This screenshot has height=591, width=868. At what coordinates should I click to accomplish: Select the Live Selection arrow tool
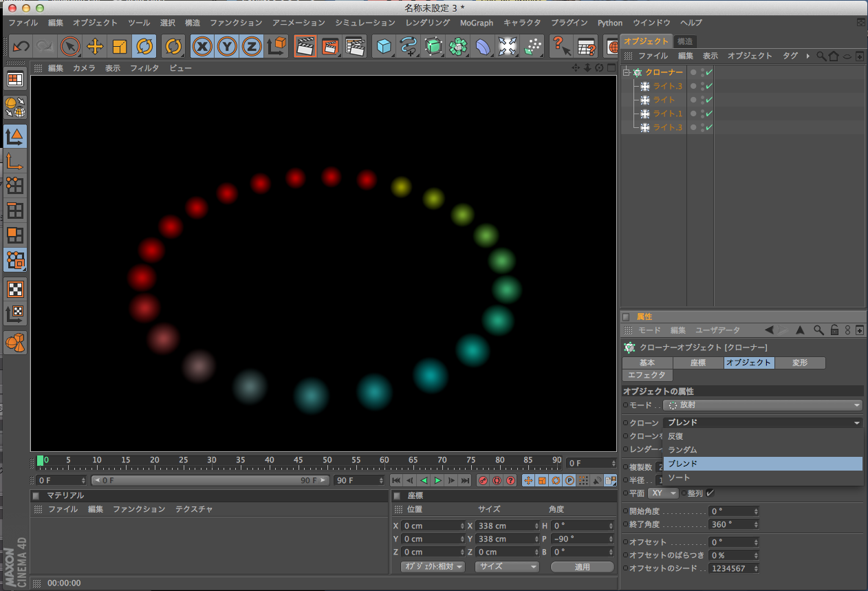(70, 46)
